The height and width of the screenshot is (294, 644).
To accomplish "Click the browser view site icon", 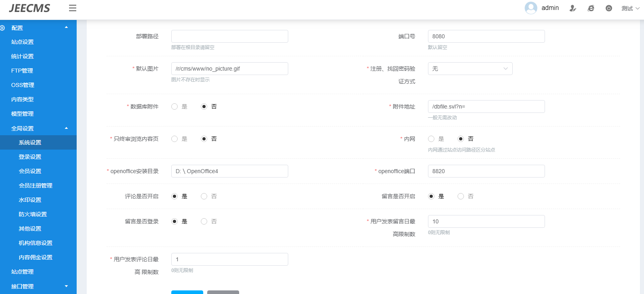I will coord(591,8).
